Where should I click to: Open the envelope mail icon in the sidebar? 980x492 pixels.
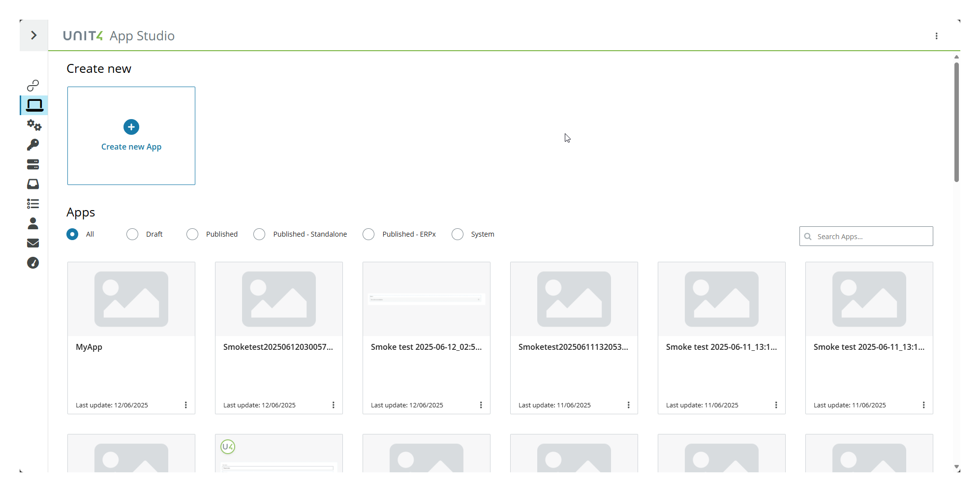point(33,243)
